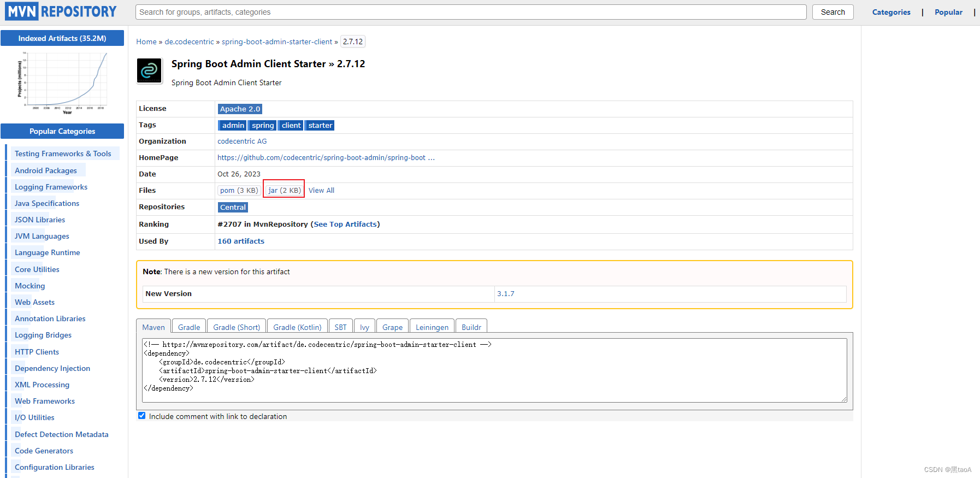Open JSON Libraries category
The width and height of the screenshot is (980, 478).
click(x=40, y=220)
